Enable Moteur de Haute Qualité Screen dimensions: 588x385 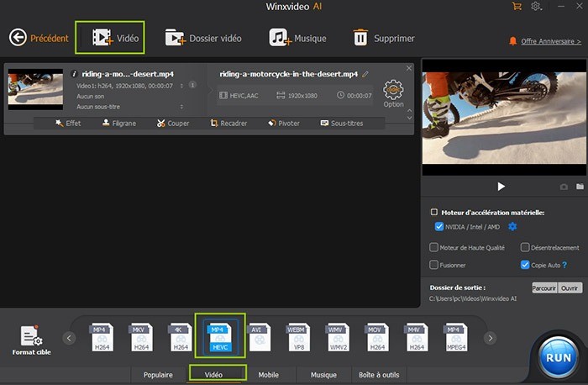(x=433, y=247)
